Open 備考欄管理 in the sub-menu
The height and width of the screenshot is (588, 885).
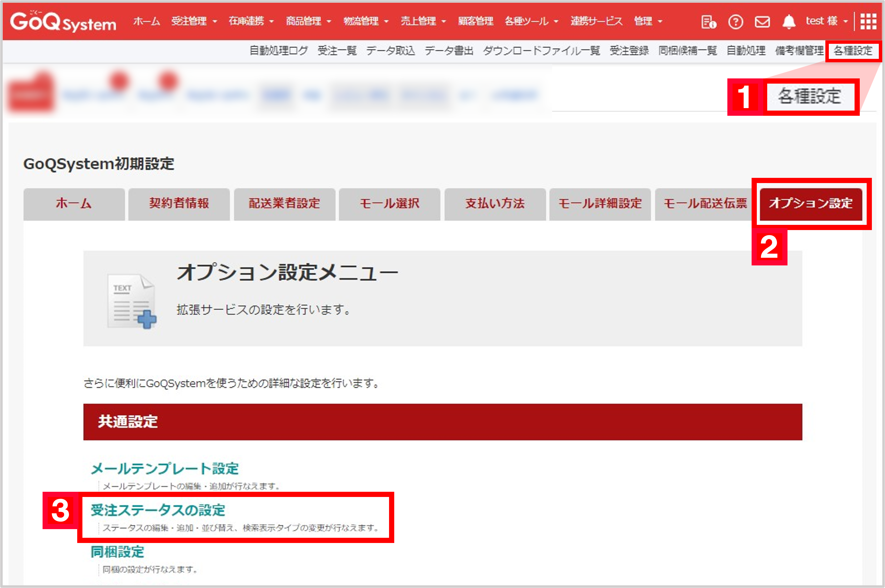(799, 50)
